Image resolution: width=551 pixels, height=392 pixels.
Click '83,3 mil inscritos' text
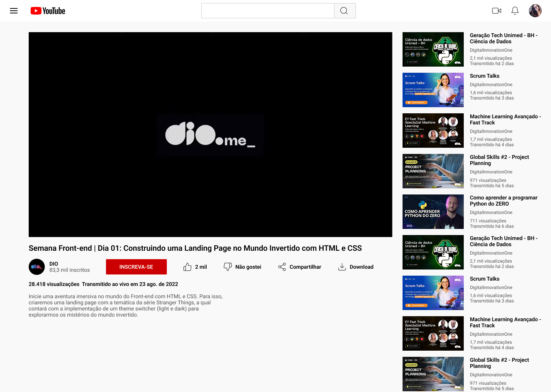click(70, 270)
